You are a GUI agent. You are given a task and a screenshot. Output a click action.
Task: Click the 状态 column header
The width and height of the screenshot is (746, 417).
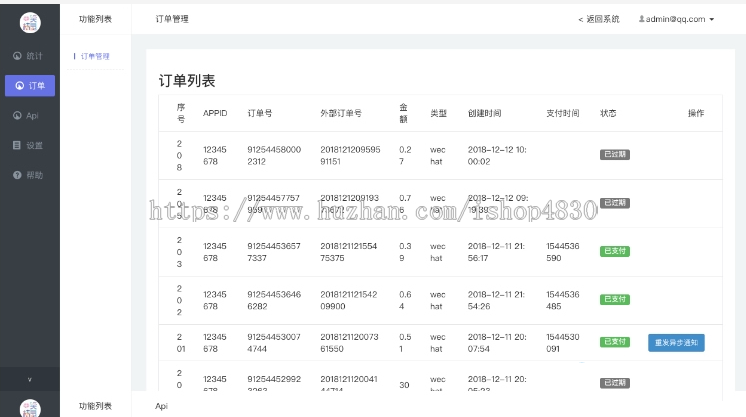click(608, 113)
